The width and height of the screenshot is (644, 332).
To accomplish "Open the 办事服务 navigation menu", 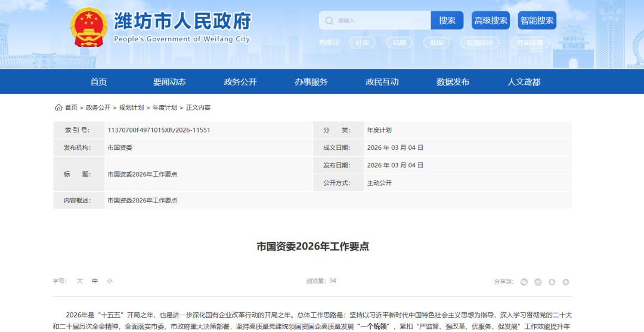I will pos(311,82).
